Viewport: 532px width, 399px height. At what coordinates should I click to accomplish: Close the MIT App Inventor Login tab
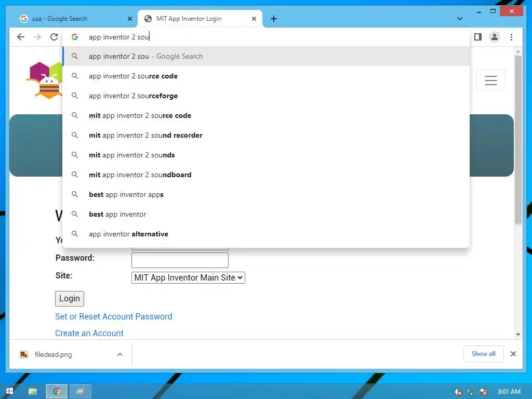[254, 19]
